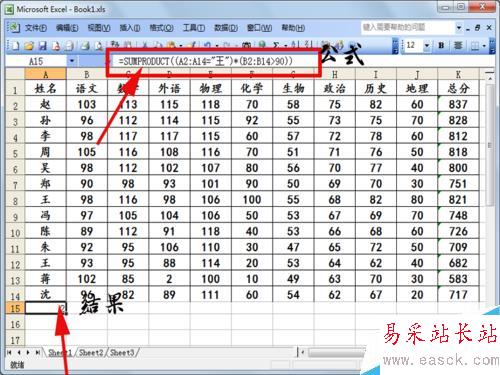The height and width of the screenshot is (375, 500).
Task: Create a new workbook from the toolbar
Action: point(15,45)
